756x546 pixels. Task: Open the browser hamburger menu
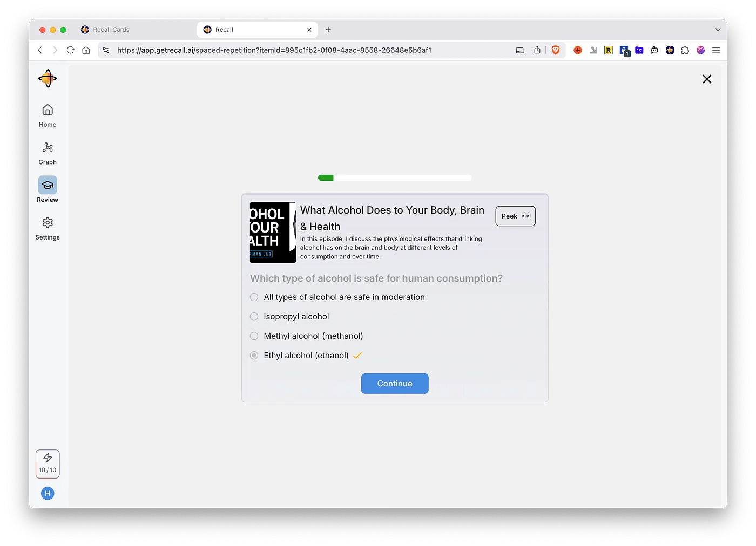pos(716,50)
